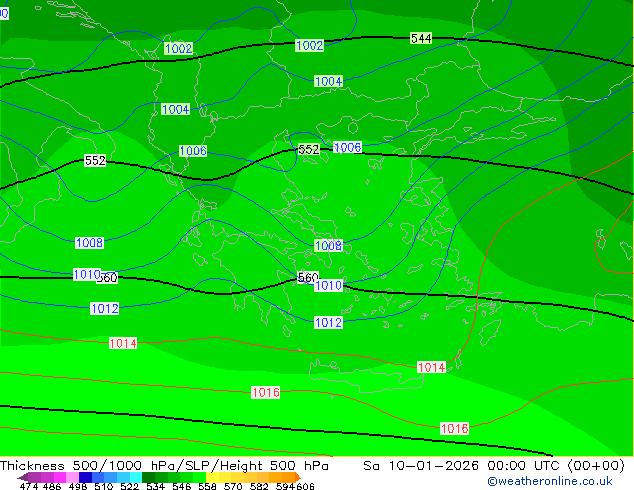Pick the darkest green legend swatch
Screen dimensions: 634x490
point(148,477)
